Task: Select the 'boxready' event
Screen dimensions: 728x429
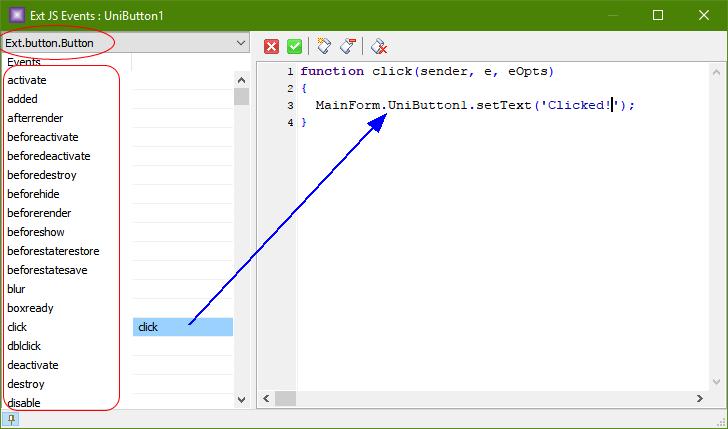Action: tap(28, 308)
